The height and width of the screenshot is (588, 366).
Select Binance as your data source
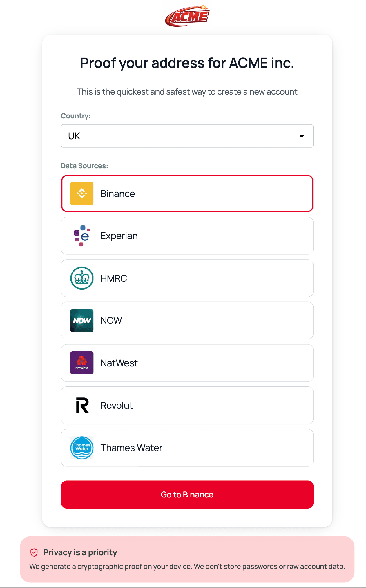[x=187, y=193]
